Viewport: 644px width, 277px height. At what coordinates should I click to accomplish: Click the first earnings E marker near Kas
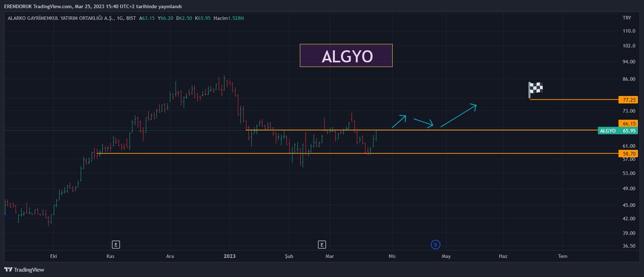click(116, 244)
